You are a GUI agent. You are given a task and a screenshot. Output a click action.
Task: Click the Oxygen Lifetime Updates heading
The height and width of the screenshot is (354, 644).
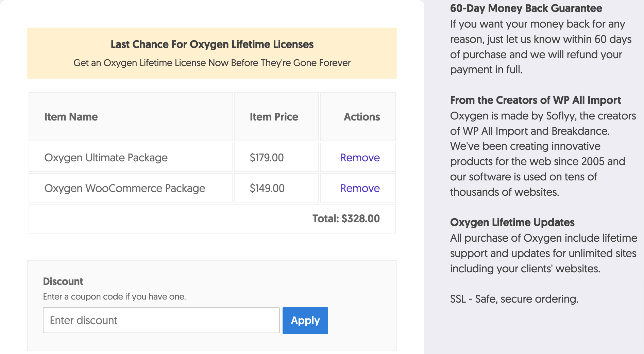click(x=512, y=222)
